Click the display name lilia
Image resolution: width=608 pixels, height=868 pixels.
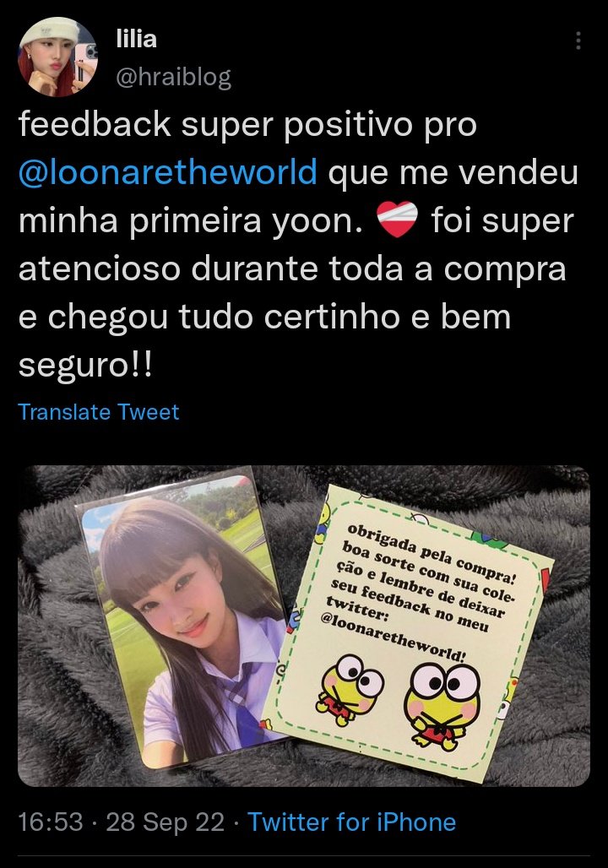(136, 39)
